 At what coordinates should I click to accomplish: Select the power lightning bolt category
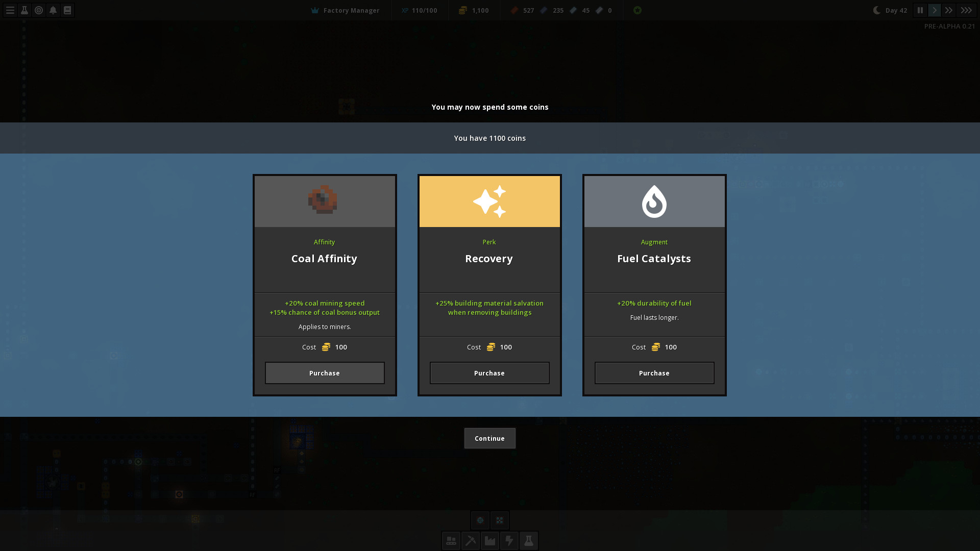(509, 541)
